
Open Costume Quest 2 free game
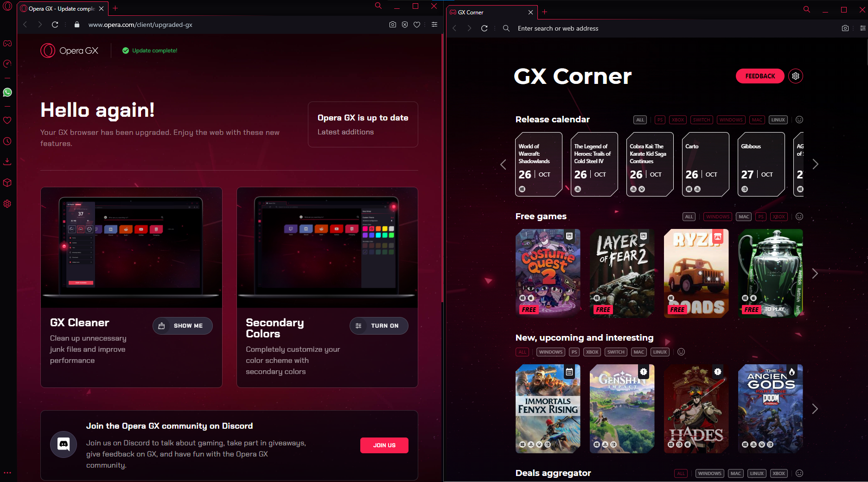pyautogui.click(x=548, y=273)
